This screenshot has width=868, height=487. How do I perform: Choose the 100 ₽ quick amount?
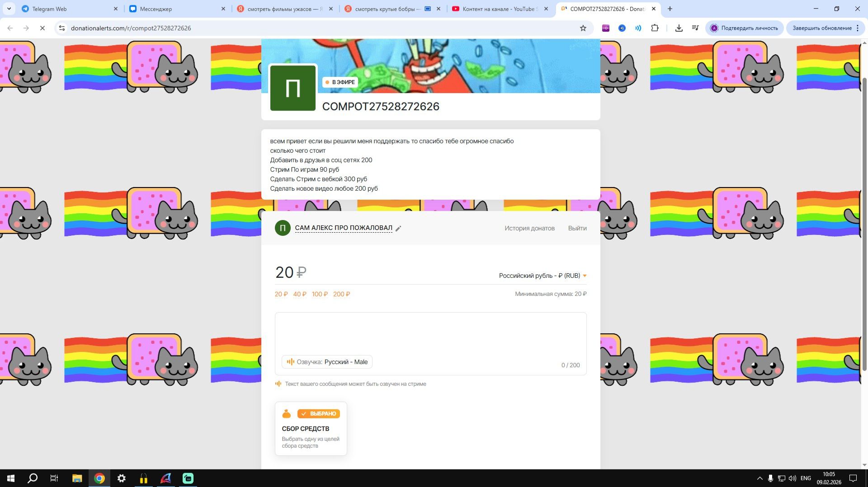coord(320,294)
